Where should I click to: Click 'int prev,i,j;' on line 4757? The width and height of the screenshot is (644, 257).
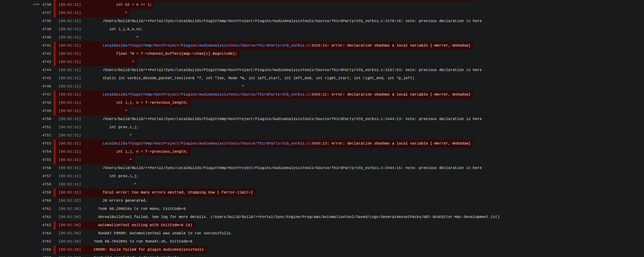click(x=124, y=176)
